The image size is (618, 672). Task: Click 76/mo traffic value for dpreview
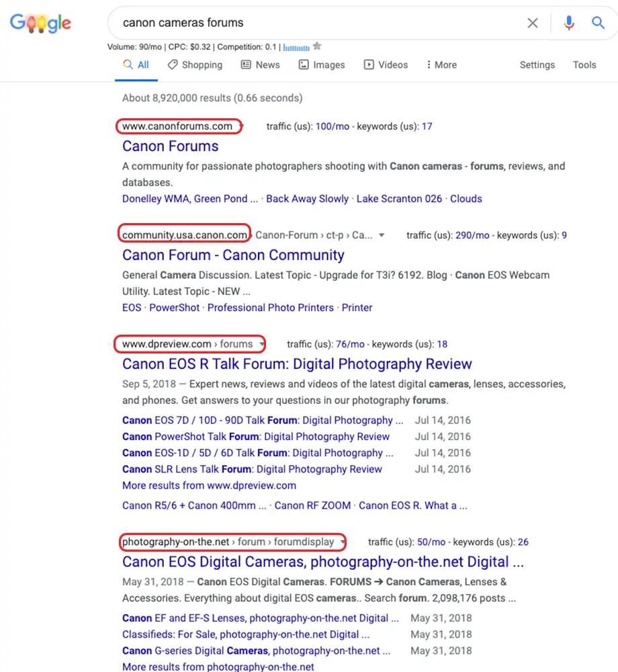pyautogui.click(x=350, y=344)
